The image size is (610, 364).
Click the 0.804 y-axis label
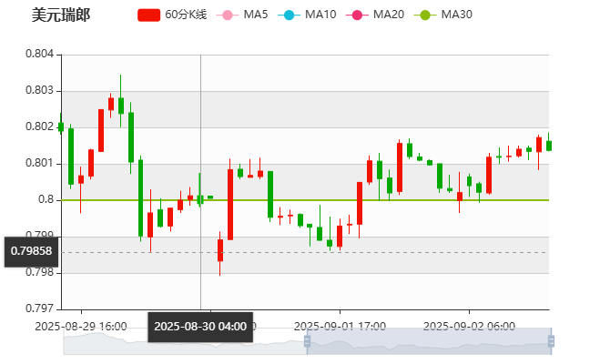coord(39,55)
